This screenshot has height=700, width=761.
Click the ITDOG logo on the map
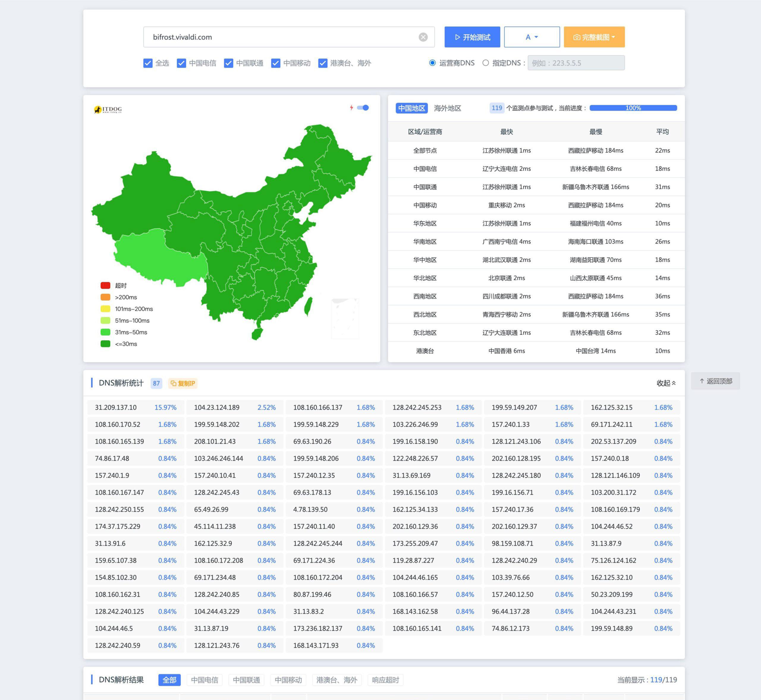pos(108,109)
